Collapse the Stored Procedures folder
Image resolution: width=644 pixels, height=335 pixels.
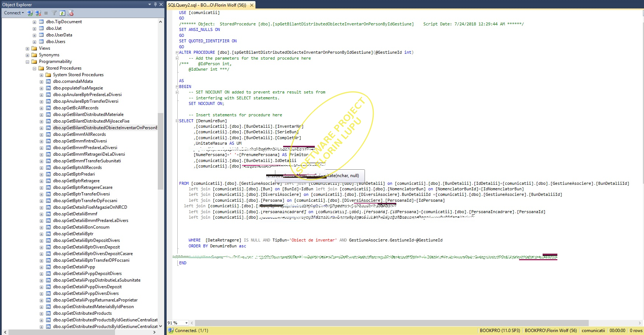tap(34, 68)
